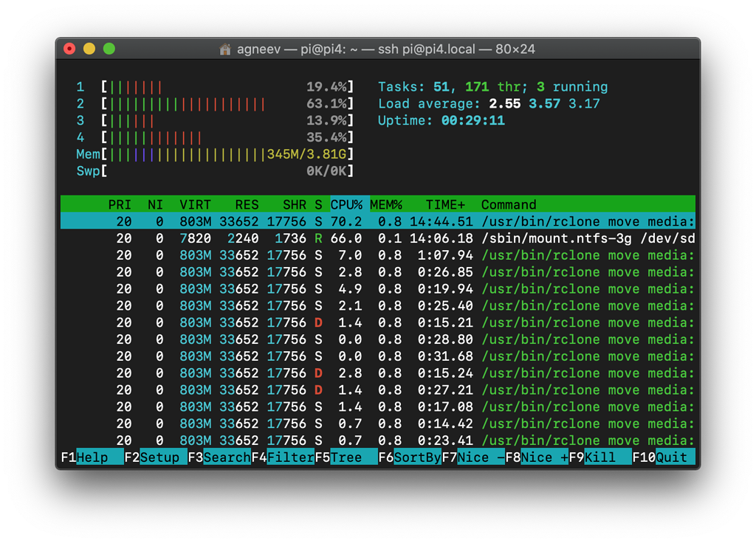Sort by the Command column header

coord(509,205)
